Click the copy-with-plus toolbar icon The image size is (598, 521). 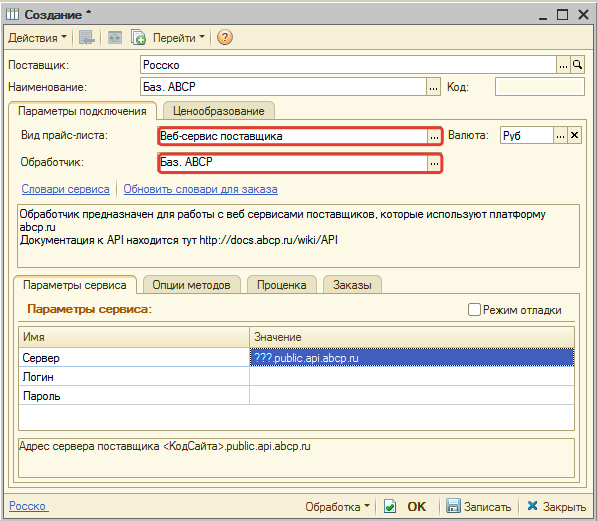tap(138, 37)
